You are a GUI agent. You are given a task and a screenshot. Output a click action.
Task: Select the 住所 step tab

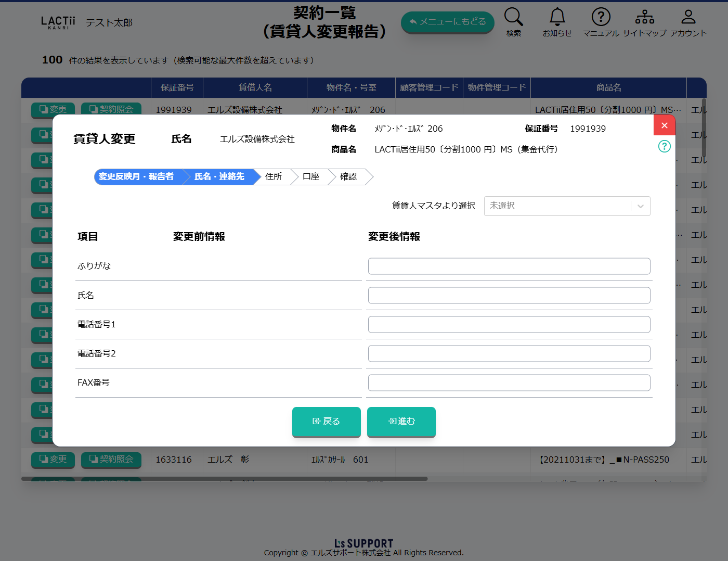coord(274,177)
